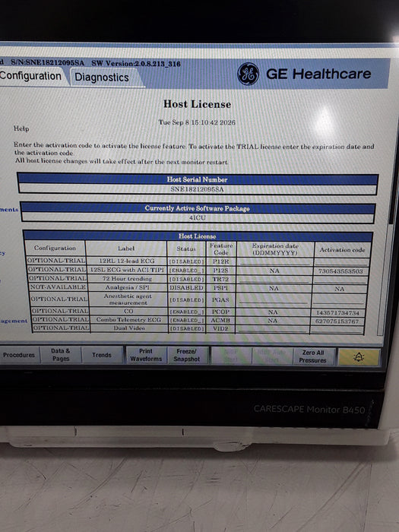The image size is (399, 532).
Task: Open the Configuration tab
Action: pos(31,76)
